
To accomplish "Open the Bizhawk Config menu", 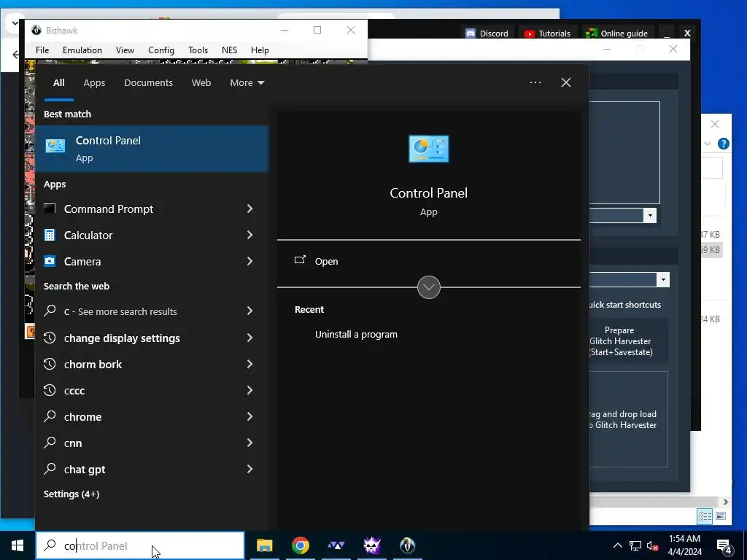I will [x=161, y=50].
